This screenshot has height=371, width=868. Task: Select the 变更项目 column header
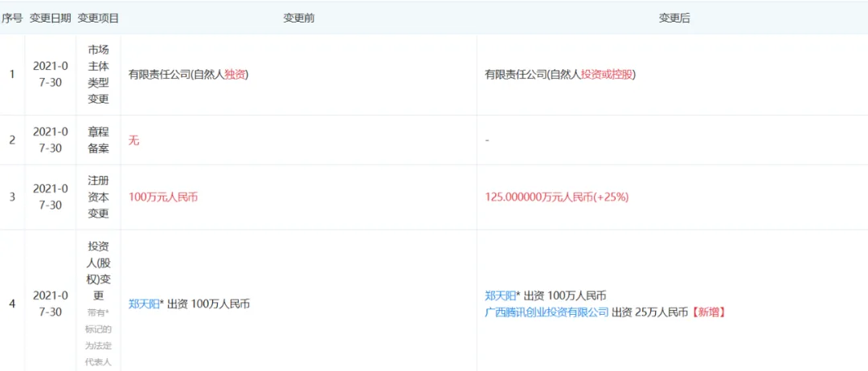[98, 18]
